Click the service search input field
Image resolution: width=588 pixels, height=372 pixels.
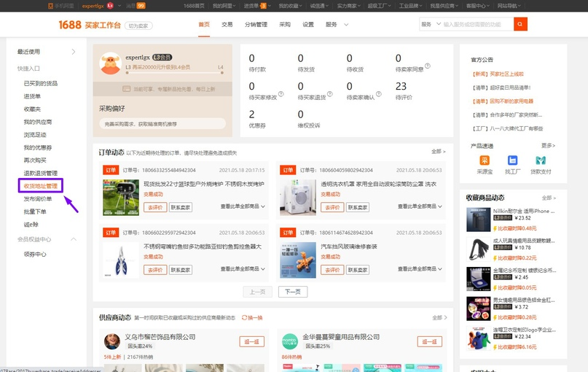pyautogui.click(x=478, y=24)
